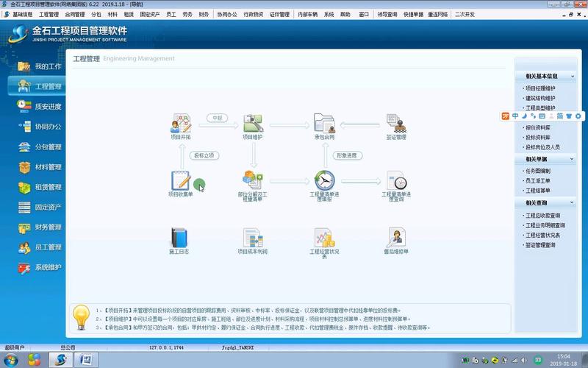Open the 签证管理查询 link
Viewport: 588px width, 368px height.
point(540,245)
